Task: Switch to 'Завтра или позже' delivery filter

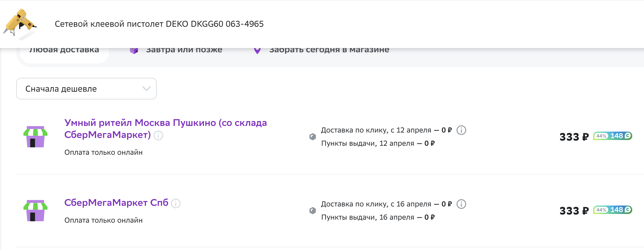Action: click(x=184, y=50)
